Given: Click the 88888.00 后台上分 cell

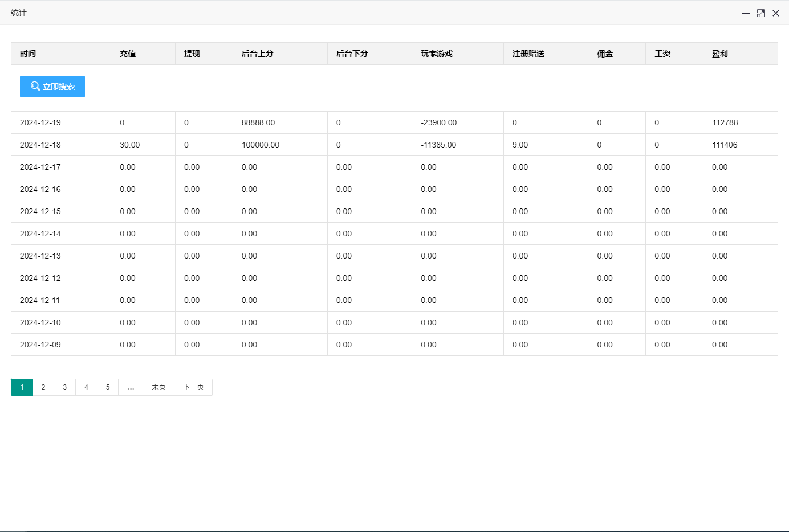Looking at the screenshot, I should (x=258, y=122).
